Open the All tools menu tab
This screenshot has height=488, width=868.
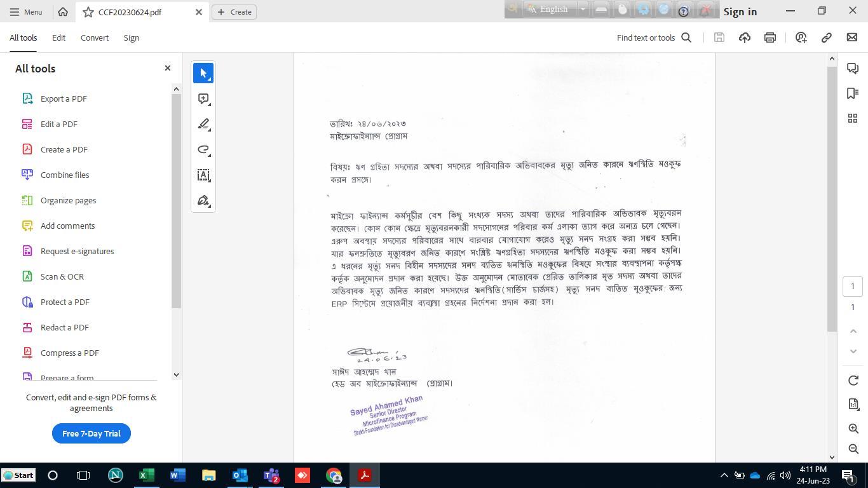[x=23, y=37]
